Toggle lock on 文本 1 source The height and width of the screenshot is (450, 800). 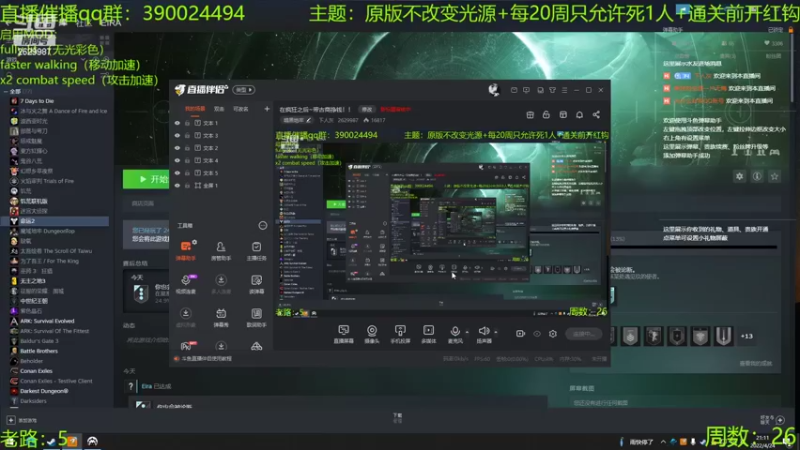point(187,123)
